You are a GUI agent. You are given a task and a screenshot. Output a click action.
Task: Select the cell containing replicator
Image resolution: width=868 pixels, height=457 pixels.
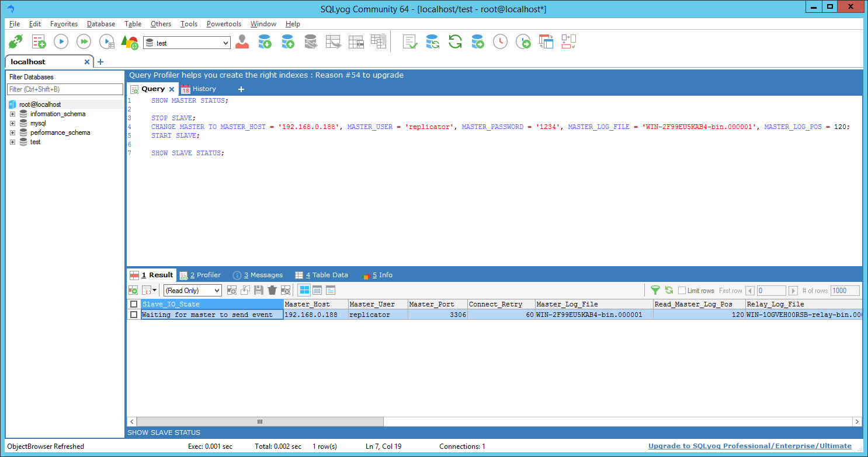point(378,315)
